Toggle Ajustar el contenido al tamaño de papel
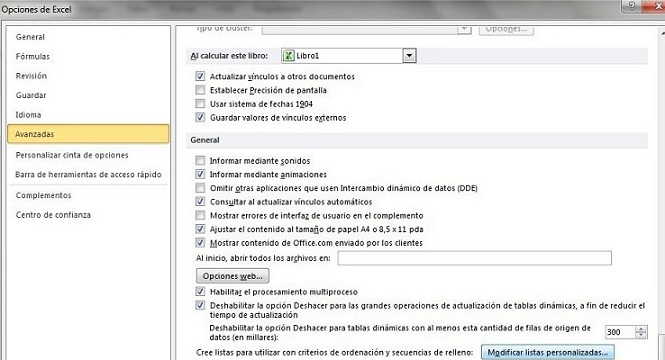Screen dimensions: 665x360 click(200, 229)
